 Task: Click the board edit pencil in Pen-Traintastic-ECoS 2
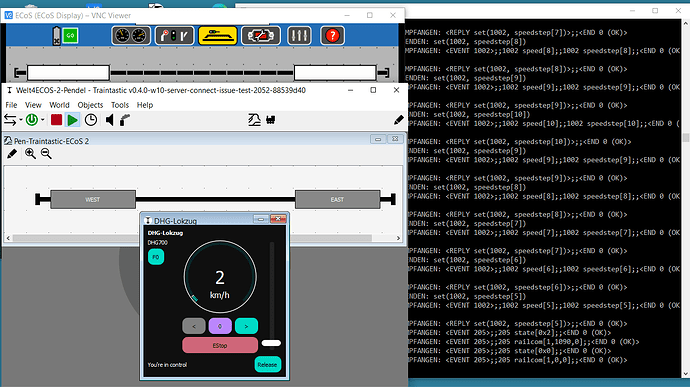[x=12, y=154]
